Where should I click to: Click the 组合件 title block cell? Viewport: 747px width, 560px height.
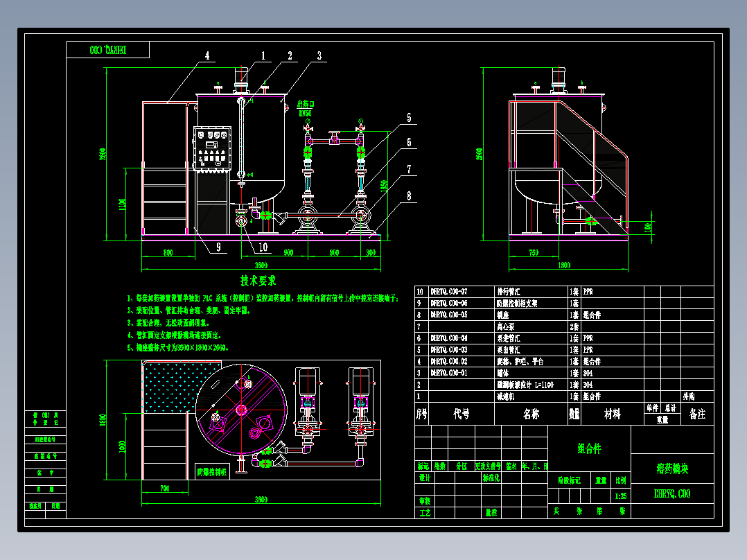(x=589, y=448)
